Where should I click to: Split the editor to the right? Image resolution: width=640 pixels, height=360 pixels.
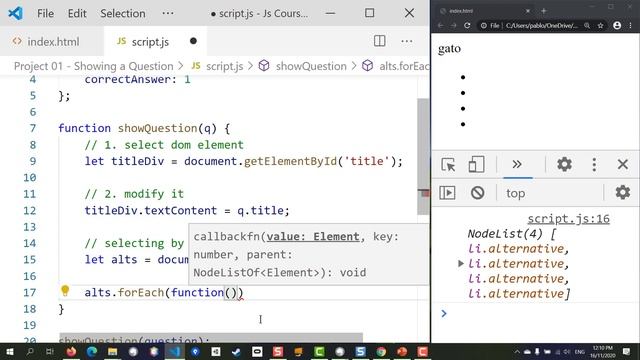[380, 41]
